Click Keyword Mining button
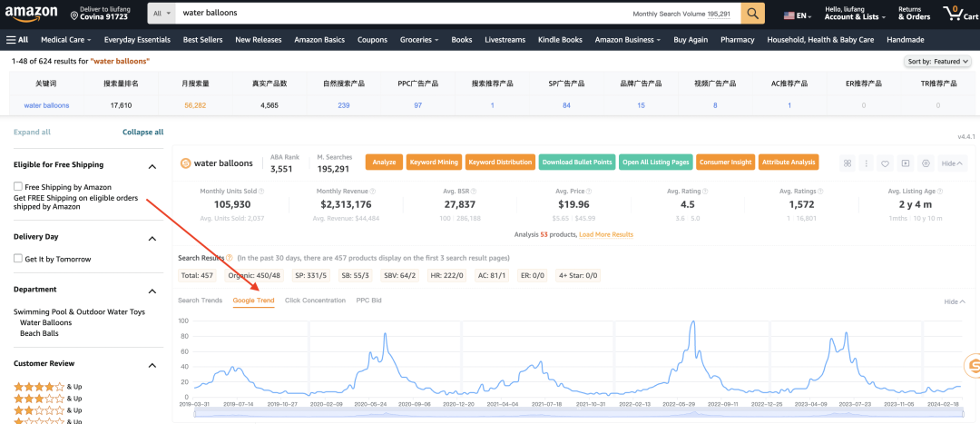Viewport: 980px width, 424px height. pyautogui.click(x=435, y=162)
